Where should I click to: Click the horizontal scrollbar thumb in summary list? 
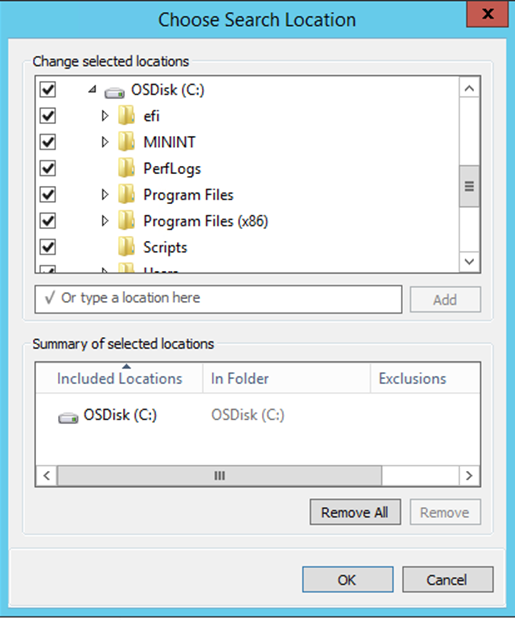coord(220,475)
